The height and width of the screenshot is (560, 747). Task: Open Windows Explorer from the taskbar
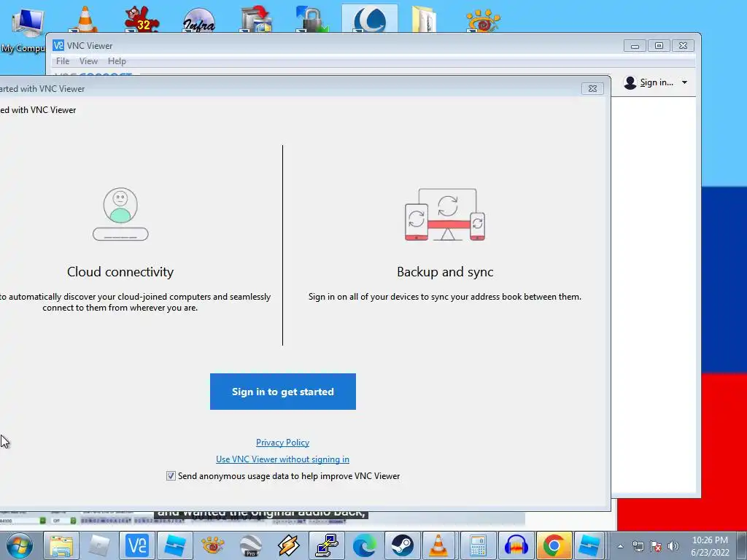(x=61, y=545)
